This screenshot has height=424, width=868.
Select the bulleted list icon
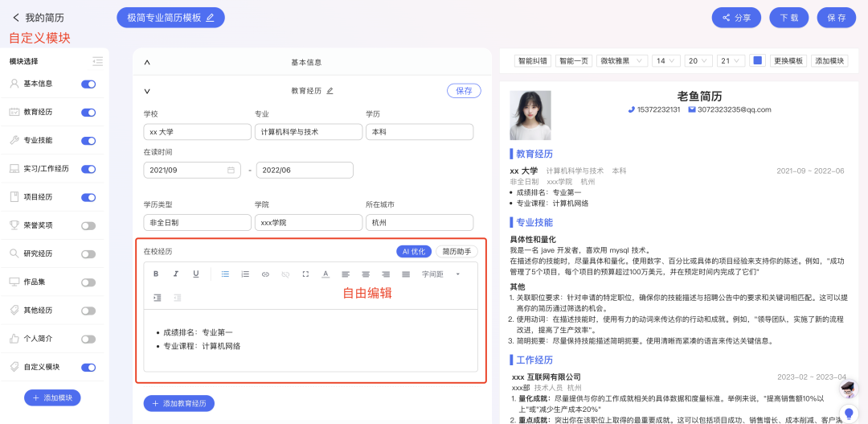(x=225, y=274)
